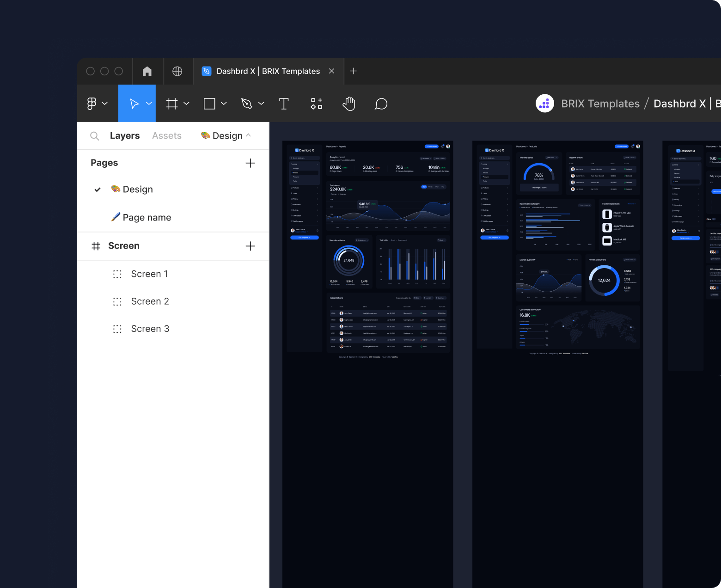
Task: Select the Text tool
Action: [284, 103]
